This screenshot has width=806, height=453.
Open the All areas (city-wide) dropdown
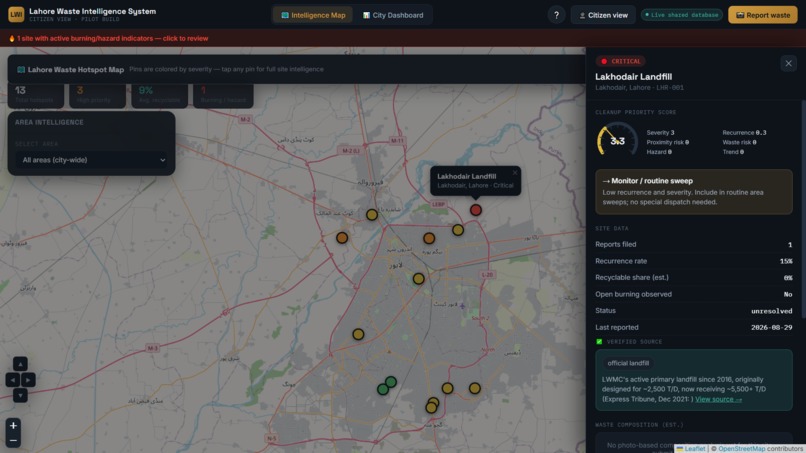pyautogui.click(x=91, y=160)
